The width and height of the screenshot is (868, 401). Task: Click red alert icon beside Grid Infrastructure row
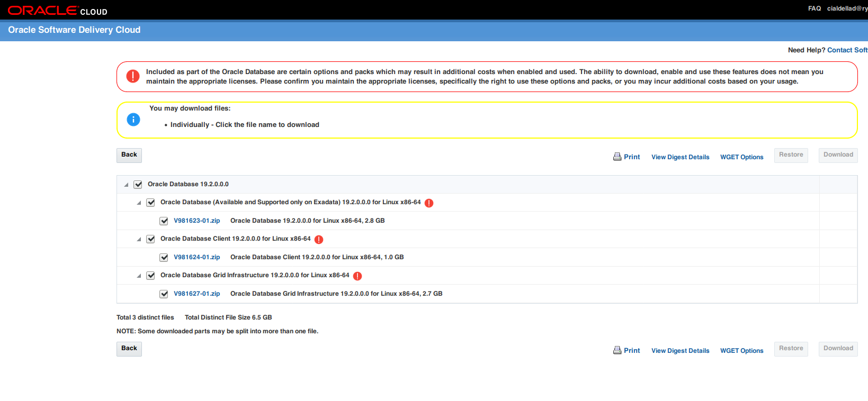357,276
